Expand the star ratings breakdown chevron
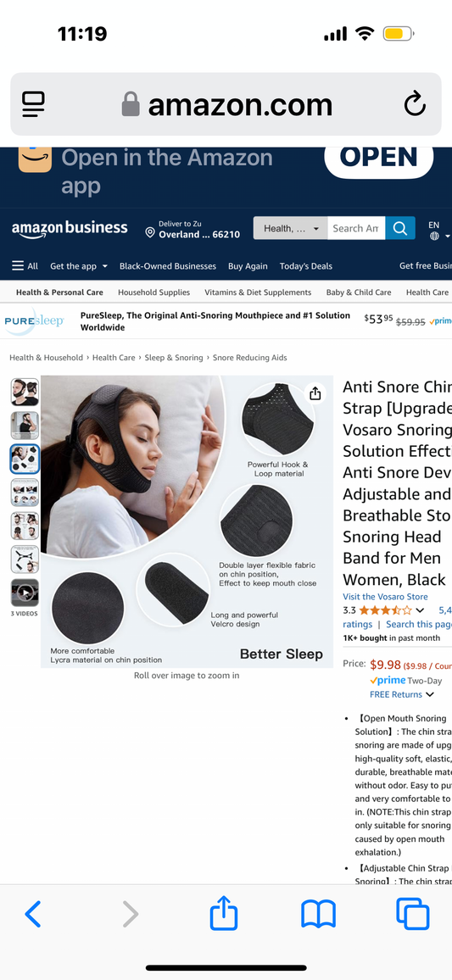This screenshot has height=980, width=452. click(420, 610)
